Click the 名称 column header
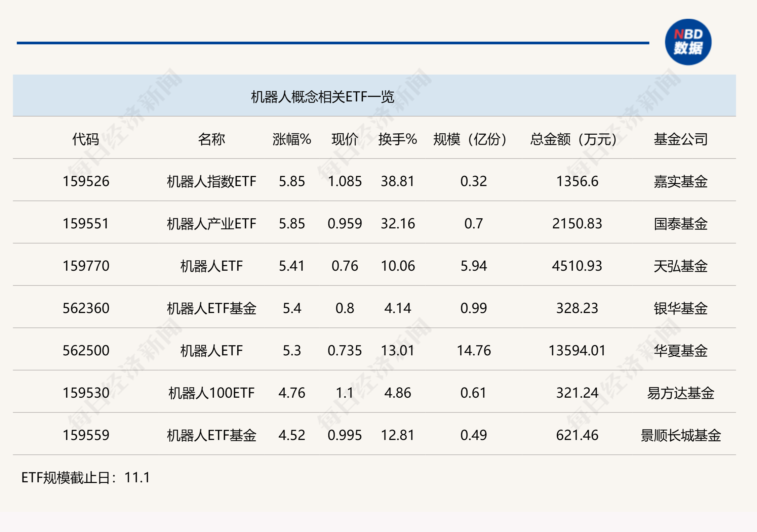 click(211, 139)
